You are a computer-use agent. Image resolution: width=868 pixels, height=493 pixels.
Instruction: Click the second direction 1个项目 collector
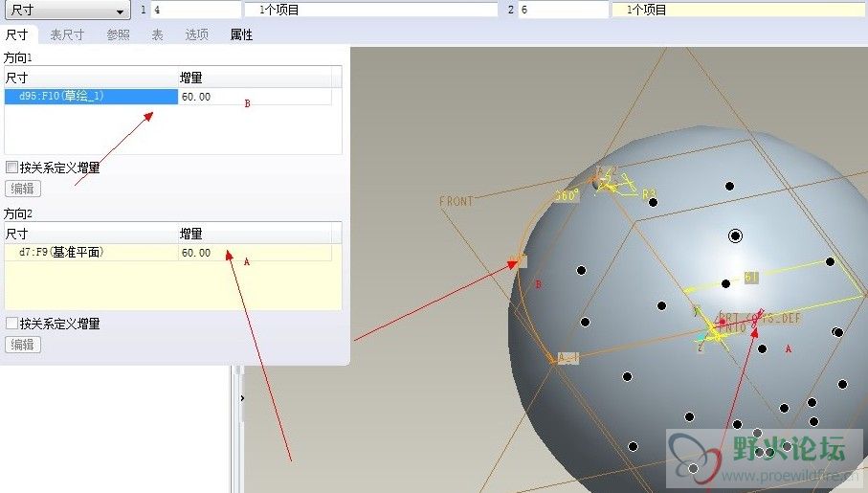coord(739,10)
